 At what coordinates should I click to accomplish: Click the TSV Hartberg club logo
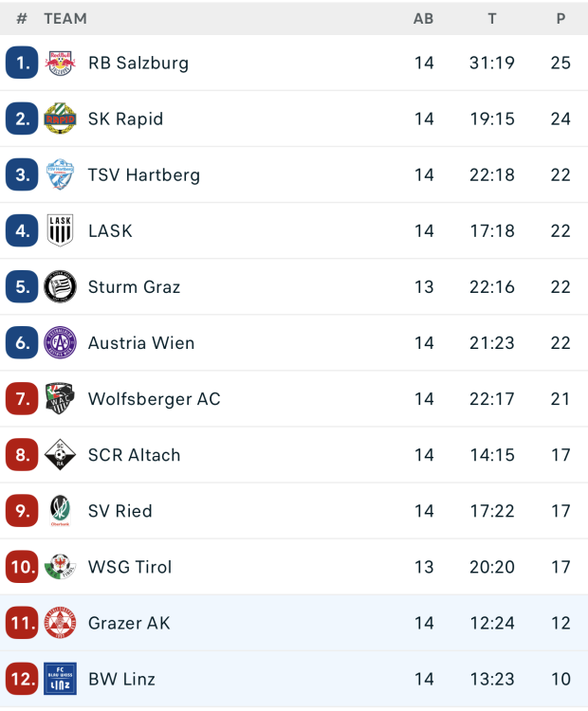(x=60, y=175)
